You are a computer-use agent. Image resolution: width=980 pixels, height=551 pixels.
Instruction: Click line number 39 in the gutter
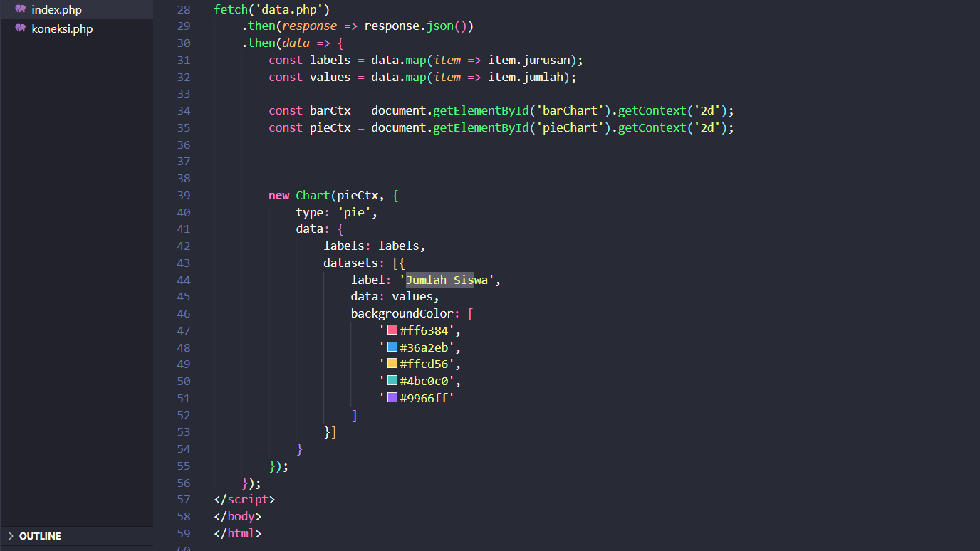pos(183,195)
